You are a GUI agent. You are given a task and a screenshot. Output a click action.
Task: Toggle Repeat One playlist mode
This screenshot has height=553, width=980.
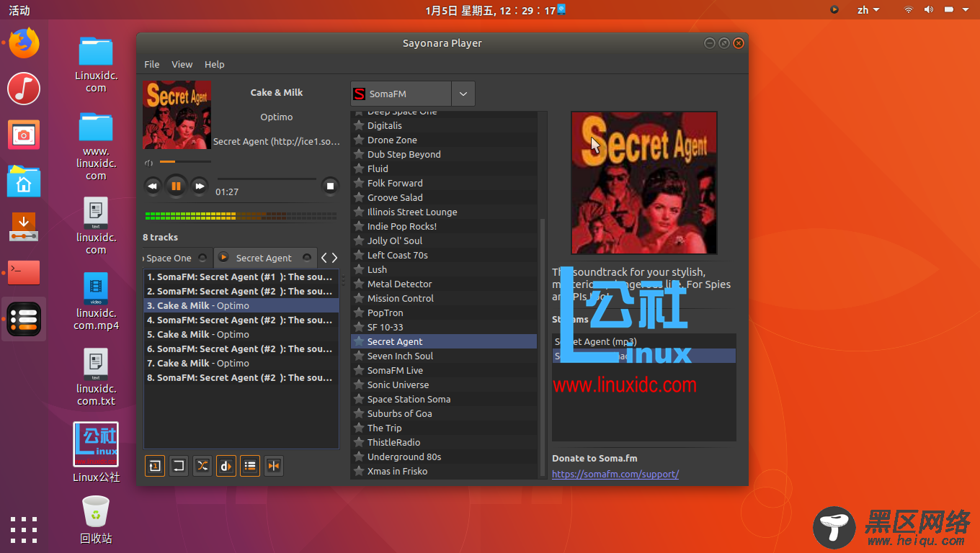155,466
